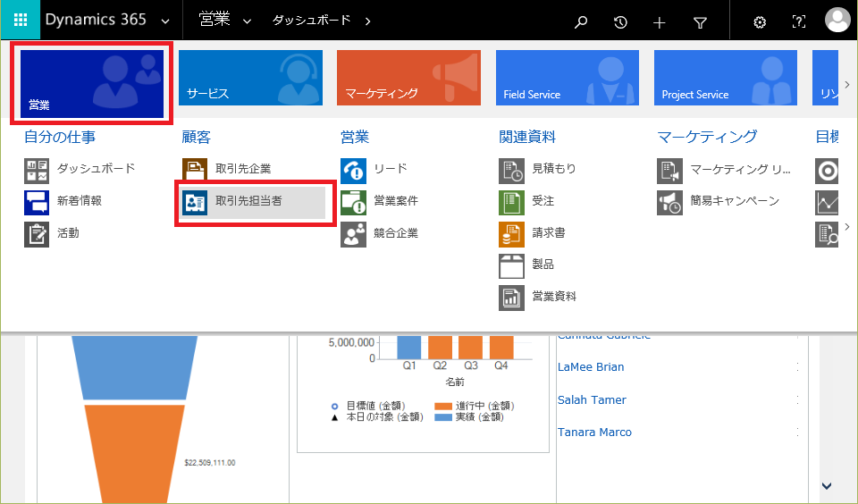Click the 取引先担当者 contact icon

[x=195, y=203]
